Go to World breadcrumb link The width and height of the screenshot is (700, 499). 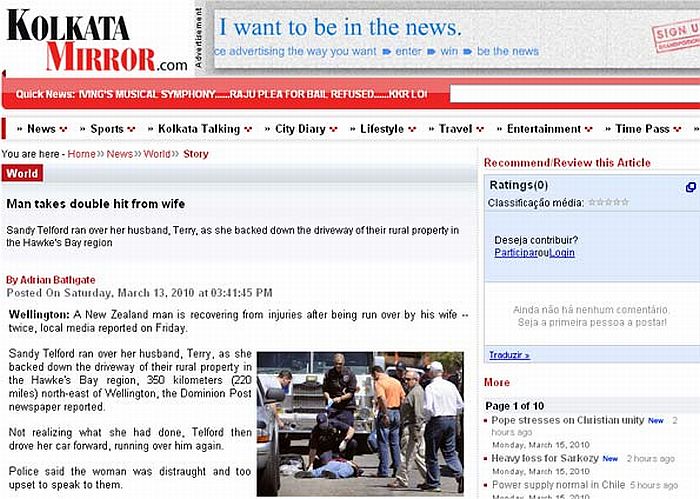[157, 154]
